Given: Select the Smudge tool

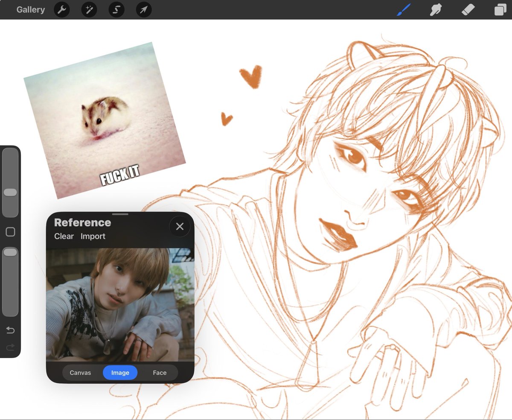Looking at the screenshot, I should click(436, 9).
